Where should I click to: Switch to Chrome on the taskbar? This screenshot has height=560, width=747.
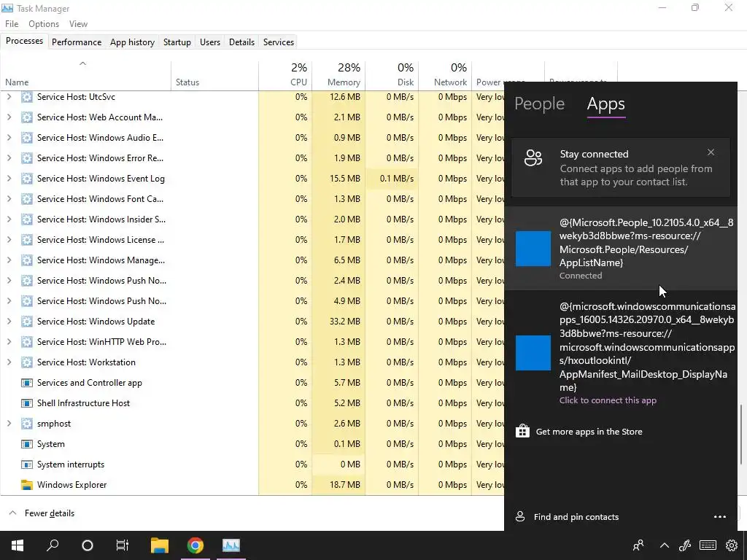(x=196, y=545)
